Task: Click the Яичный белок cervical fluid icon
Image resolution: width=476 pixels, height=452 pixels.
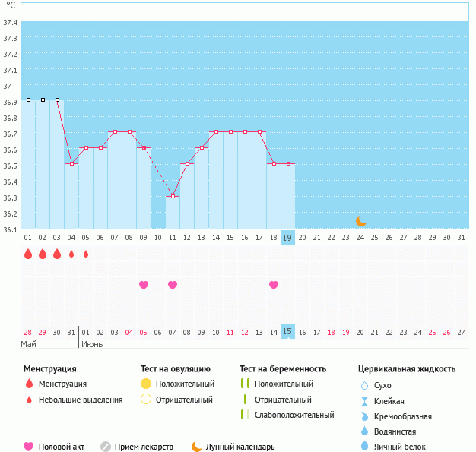Action: (x=364, y=447)
